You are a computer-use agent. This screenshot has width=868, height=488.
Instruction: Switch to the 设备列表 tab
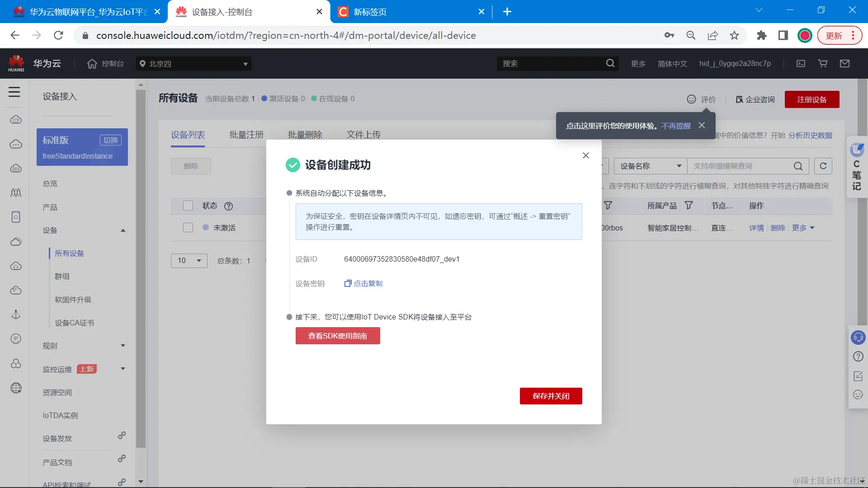pos(188,135)
